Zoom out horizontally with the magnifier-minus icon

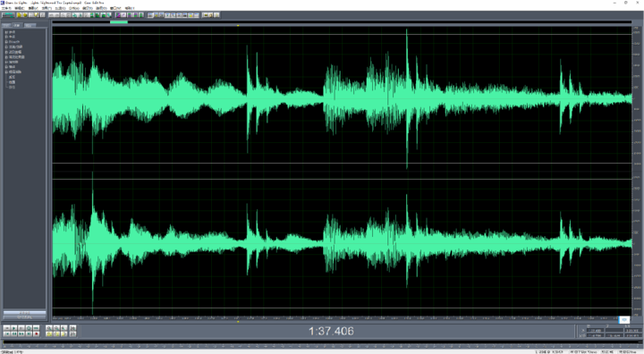pos(56,328)
